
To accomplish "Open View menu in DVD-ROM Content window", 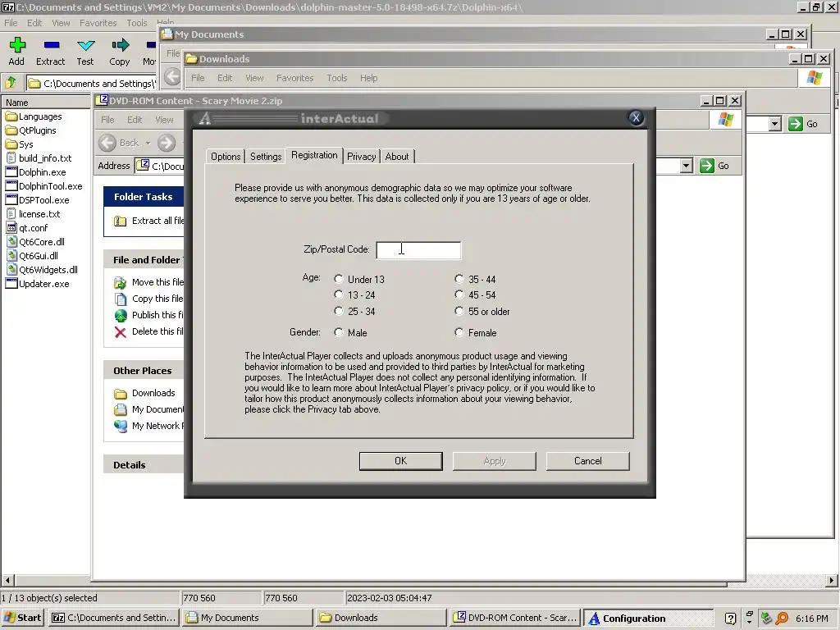I will pos(164,120).
